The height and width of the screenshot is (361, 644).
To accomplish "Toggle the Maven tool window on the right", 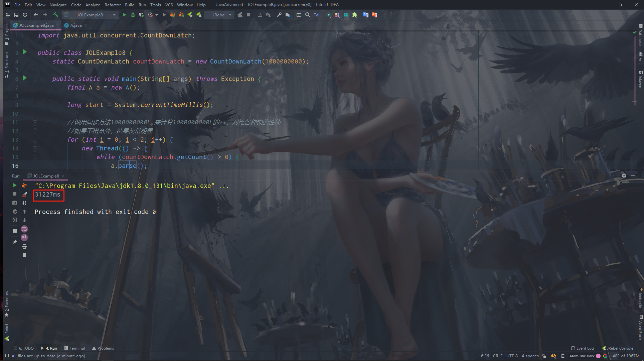I will [x=640, y=79].
